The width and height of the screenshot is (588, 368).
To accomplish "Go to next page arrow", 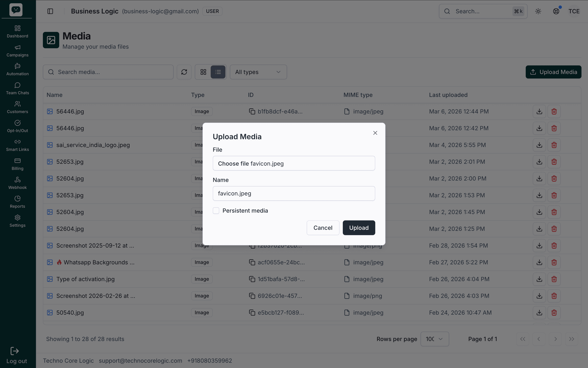I will 555,339.
